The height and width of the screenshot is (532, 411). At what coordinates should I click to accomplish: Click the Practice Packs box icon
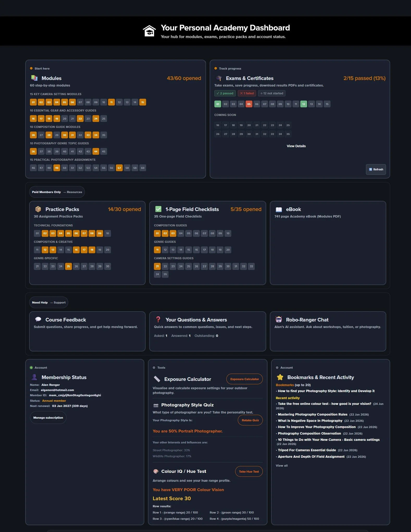point(38,209)
